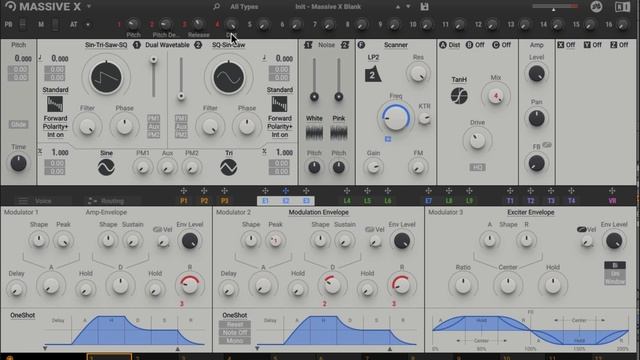Select the L4 modulator tab

347,201
